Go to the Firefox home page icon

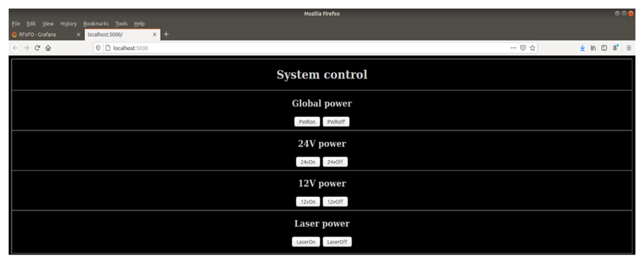tap(48, 48)
